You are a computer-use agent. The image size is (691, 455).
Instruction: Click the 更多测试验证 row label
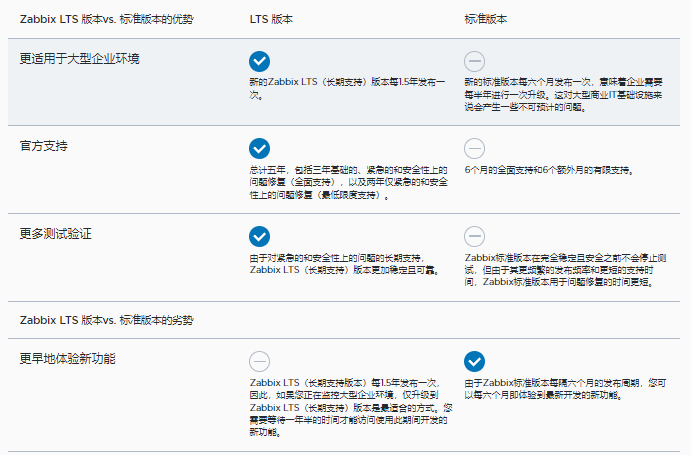click(56, 233)
